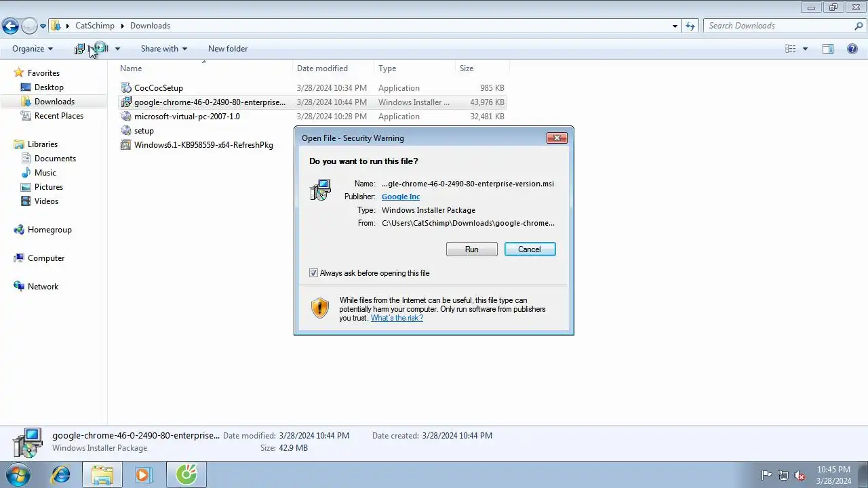Click the CocCocSetup file icon

tap(125, 88)
